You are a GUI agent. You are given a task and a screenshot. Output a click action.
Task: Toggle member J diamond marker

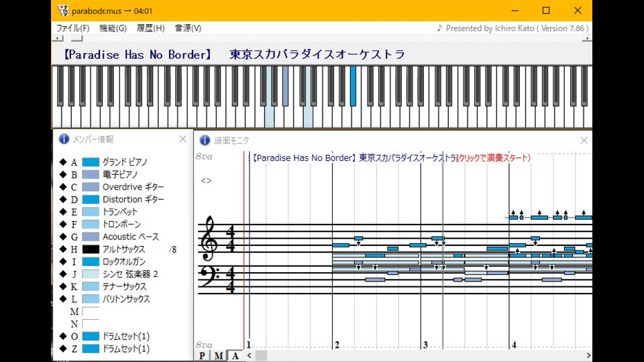pos(63,274)
